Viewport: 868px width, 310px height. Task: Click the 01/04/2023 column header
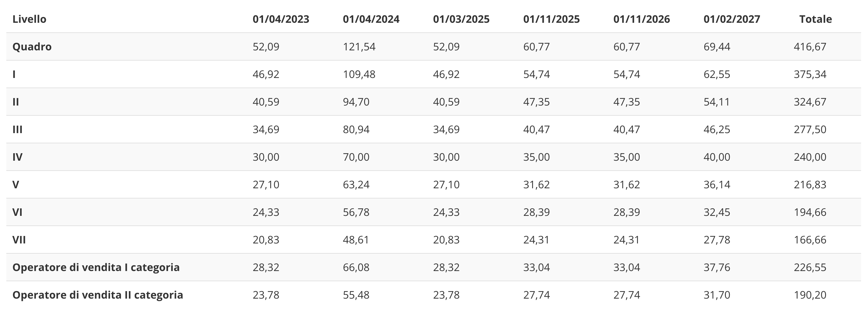(281, 19)
